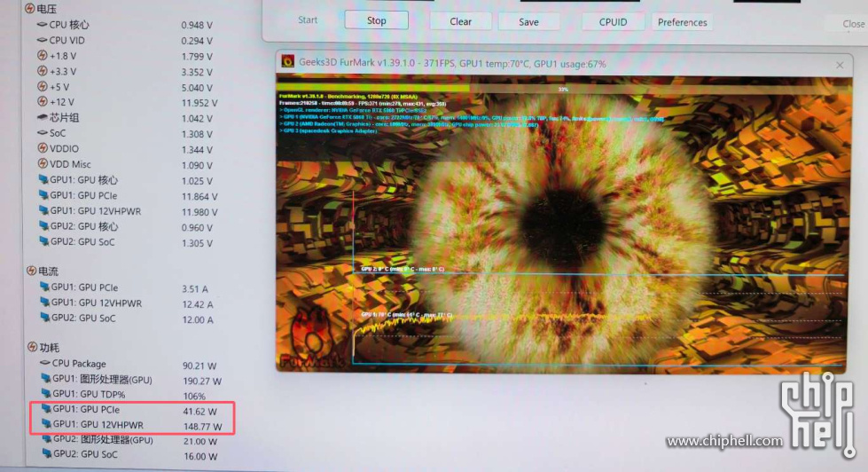The image size is (868, 472).
Task: Click the 功耗 power category icon
Action: click(32, 347)
